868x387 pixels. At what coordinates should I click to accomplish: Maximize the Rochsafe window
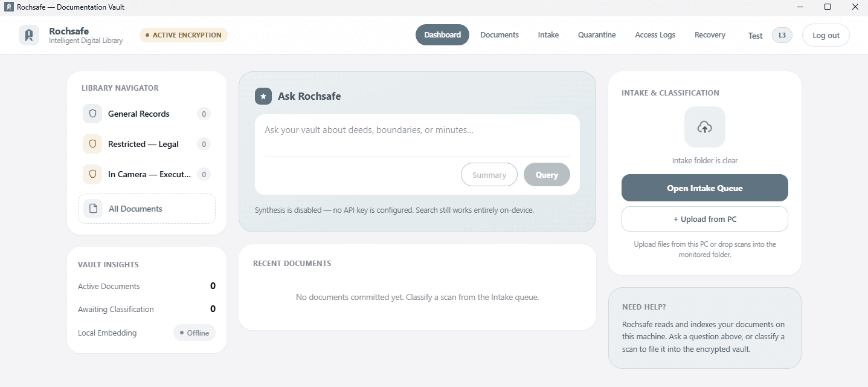coord(828,7)
